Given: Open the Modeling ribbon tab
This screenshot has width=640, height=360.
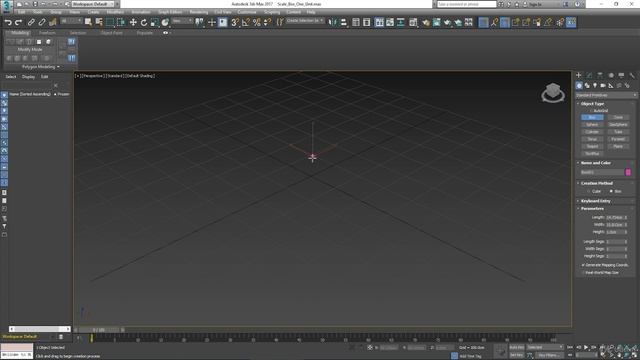Looking at the screenshot, I should click(x=20, y=33).
